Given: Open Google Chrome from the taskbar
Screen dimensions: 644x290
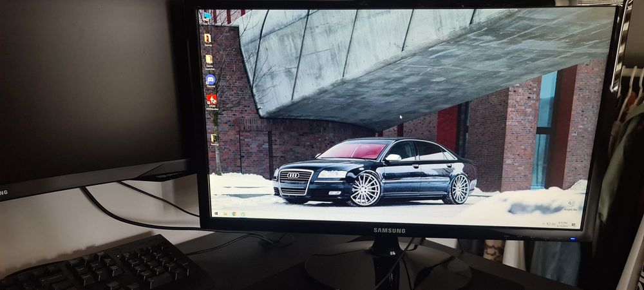Looking at the screenshot, I should pyautogui.click(x=234, y=214).
